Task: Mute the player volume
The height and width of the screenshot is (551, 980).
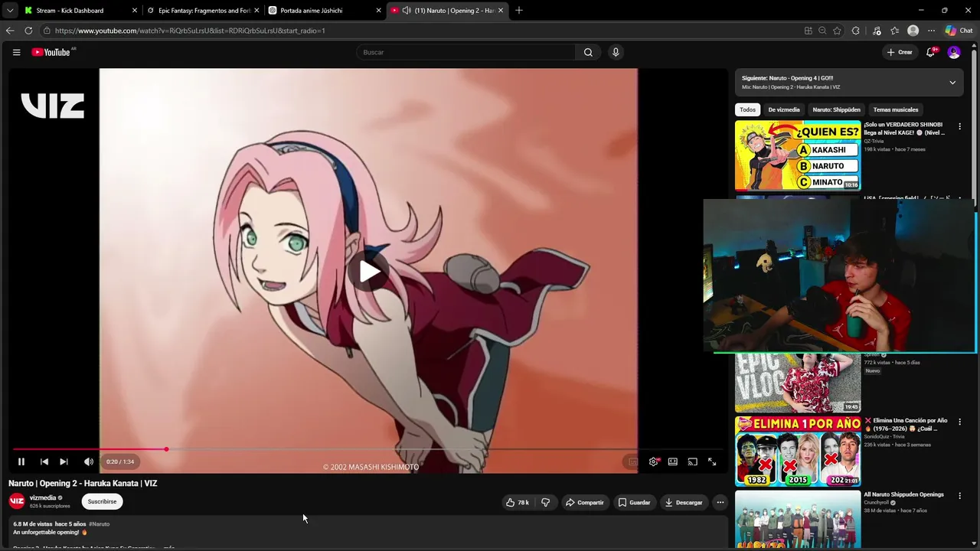Action: (x=89, y=461)
